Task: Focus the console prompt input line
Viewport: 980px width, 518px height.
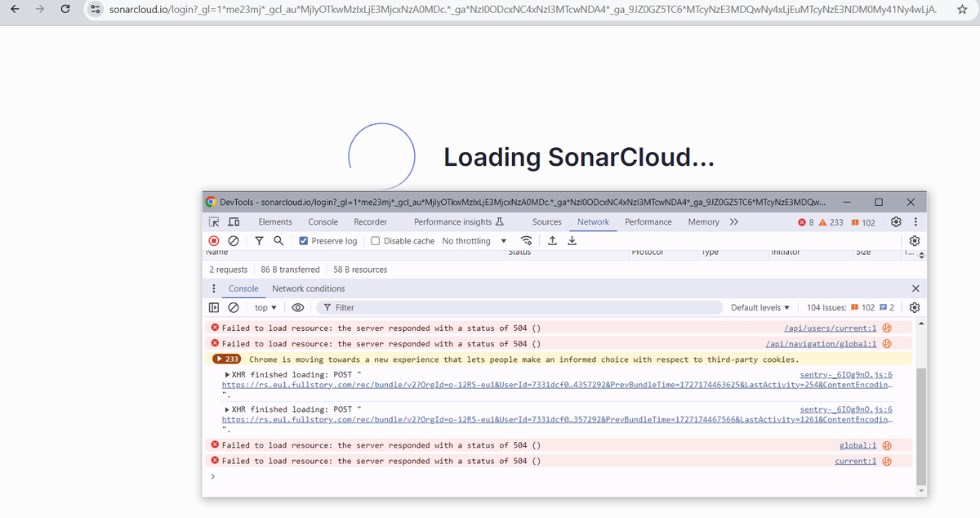Action: [x=563, y=476]
